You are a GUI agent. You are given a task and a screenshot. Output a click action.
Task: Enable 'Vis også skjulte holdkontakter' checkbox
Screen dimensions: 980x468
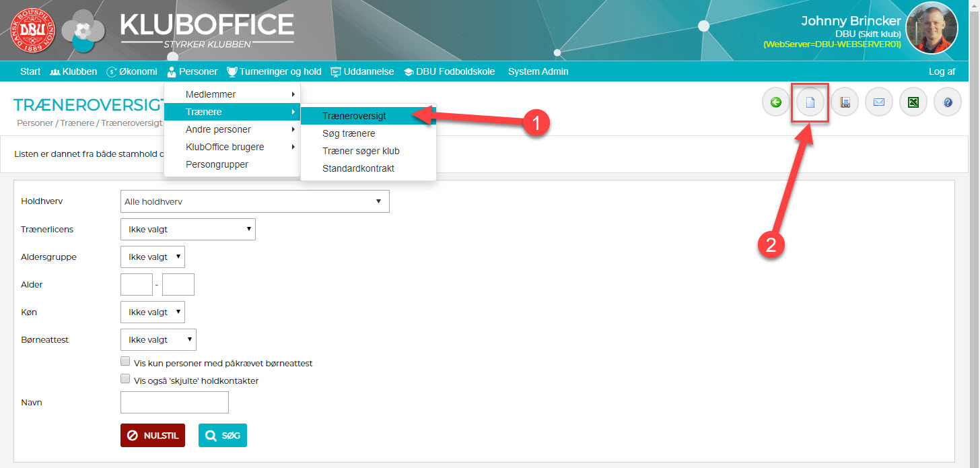(125, 379)
